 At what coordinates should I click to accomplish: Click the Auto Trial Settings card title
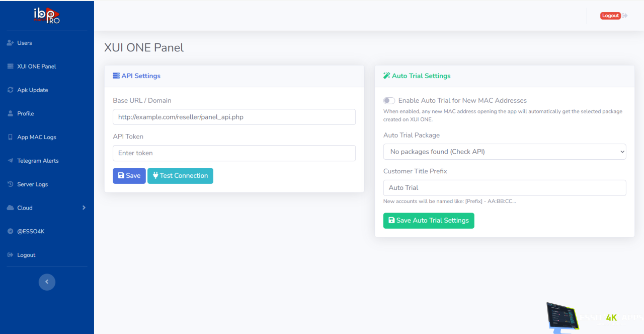pyautogui.click(x=421, y=76)
